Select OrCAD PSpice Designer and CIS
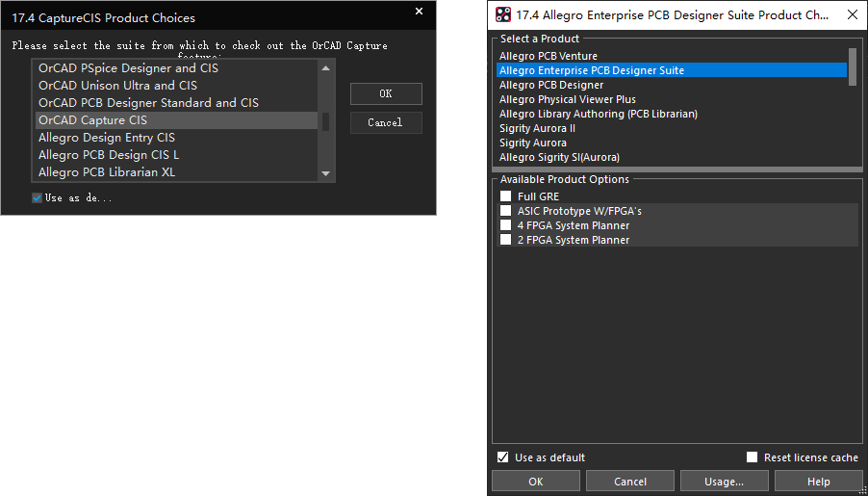This screenshot has width=868, height=496. click(128, 68)
